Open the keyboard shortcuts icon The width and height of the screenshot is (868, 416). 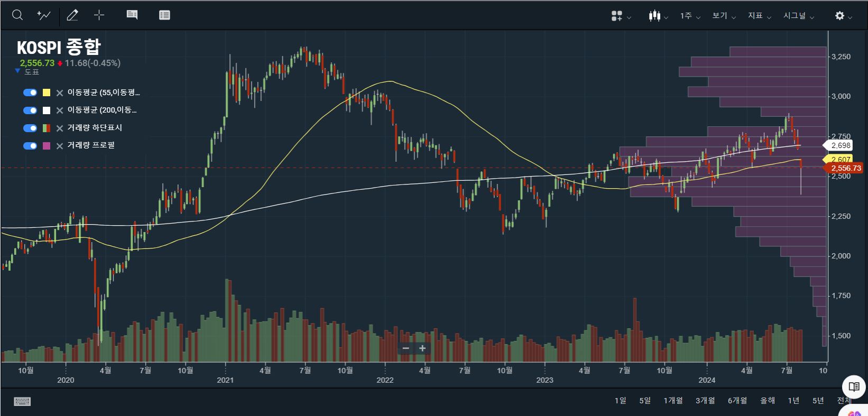[x=22, y=401]
